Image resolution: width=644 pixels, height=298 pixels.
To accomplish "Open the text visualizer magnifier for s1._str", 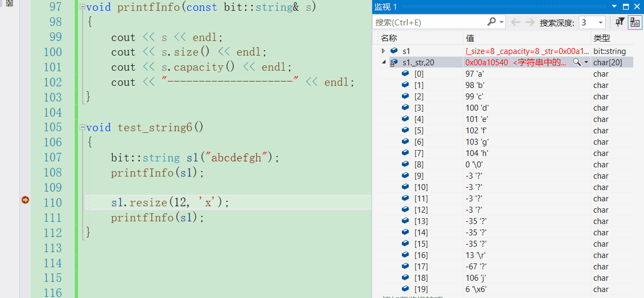I will click(x=577, y=62).
